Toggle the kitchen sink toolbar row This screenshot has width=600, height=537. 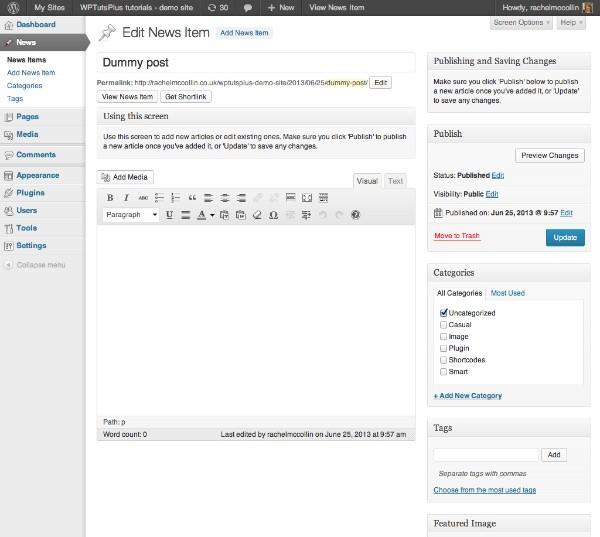[323, 198]
